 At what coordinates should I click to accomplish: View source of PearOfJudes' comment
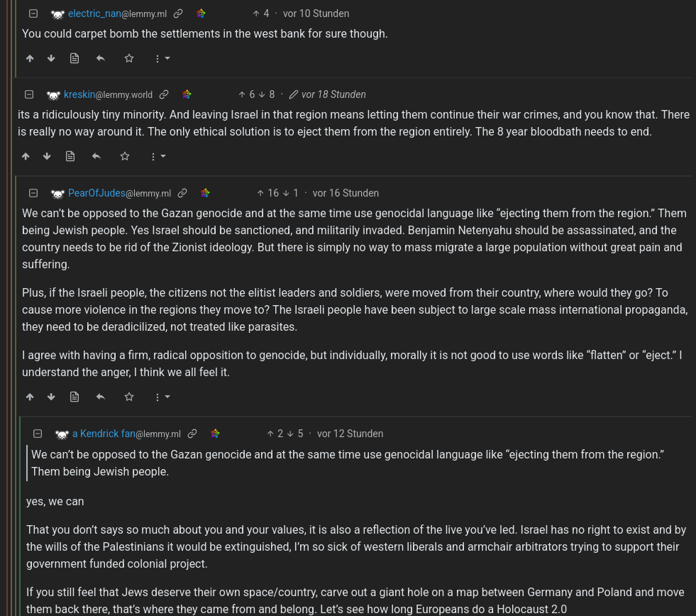click(74, 397)
